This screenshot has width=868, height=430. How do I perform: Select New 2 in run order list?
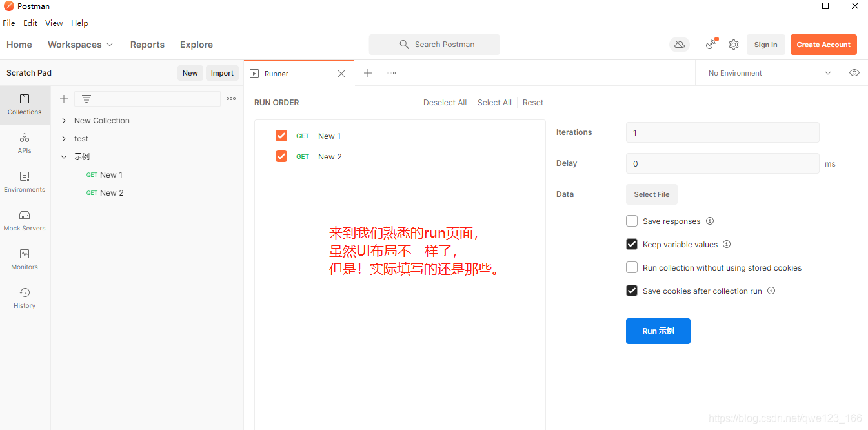tap(330, 157)
